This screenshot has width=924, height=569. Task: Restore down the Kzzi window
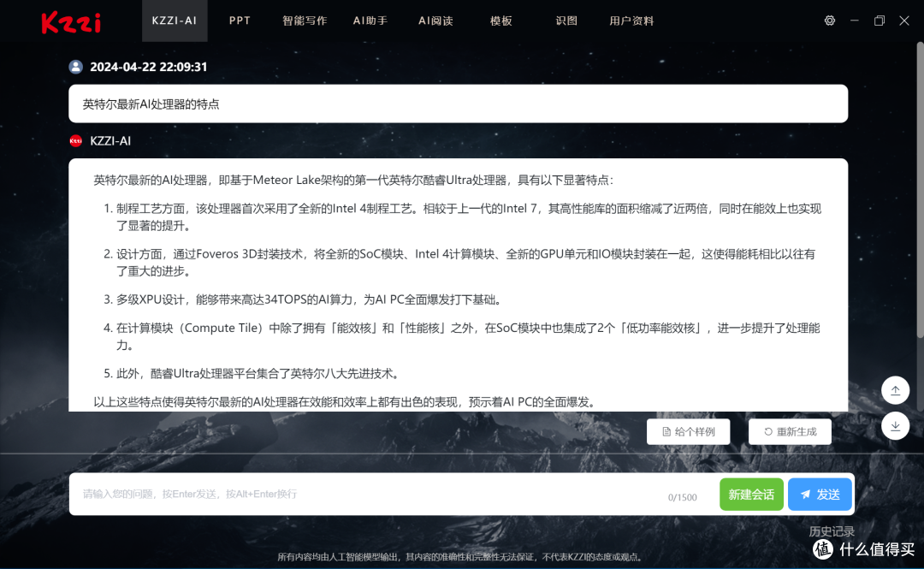pos(880,21)
